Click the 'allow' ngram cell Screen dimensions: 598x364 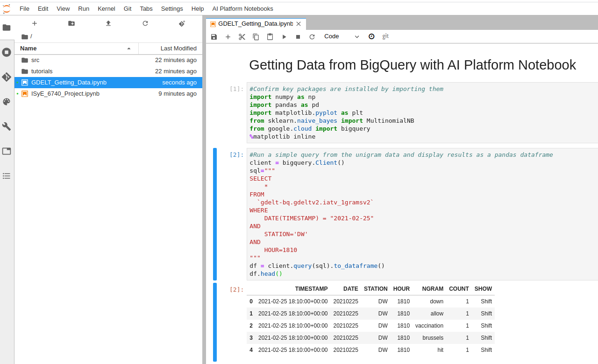[437, 314]
